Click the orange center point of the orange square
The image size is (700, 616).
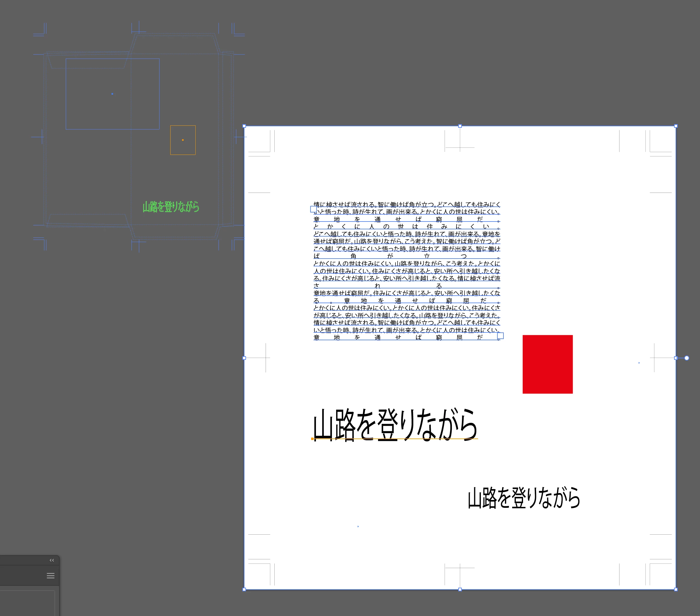(183, 140)
